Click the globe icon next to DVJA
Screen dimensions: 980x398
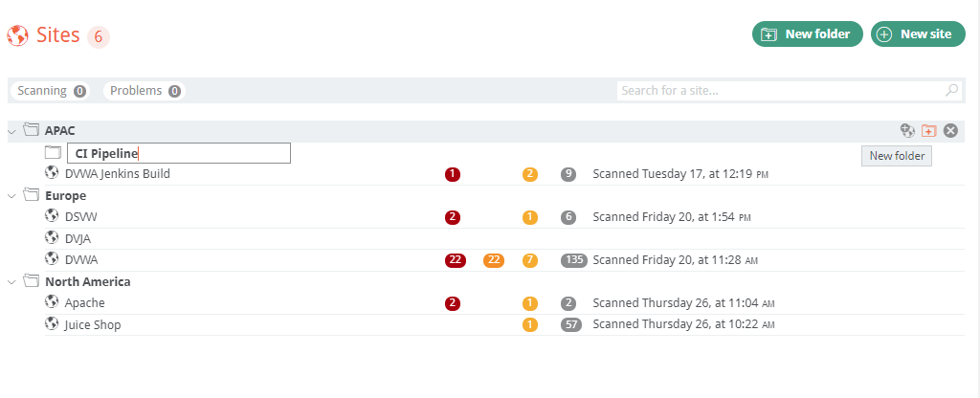pos(52,238)
